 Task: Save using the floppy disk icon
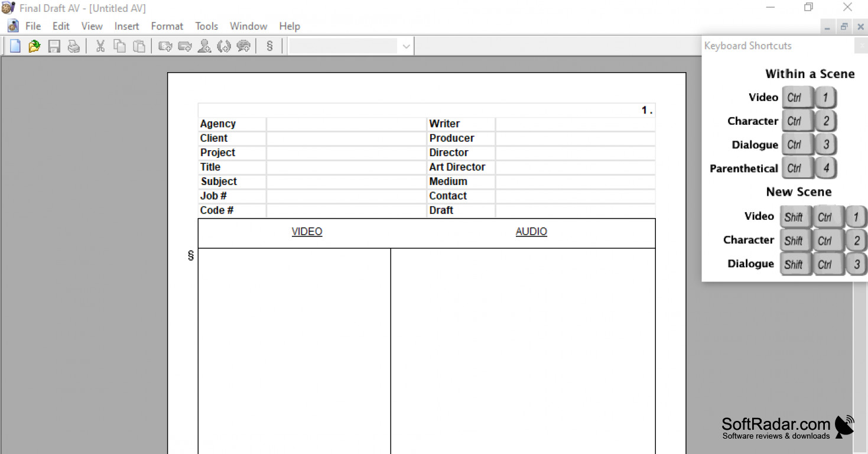pyautogui.click(x=54, y=46)
